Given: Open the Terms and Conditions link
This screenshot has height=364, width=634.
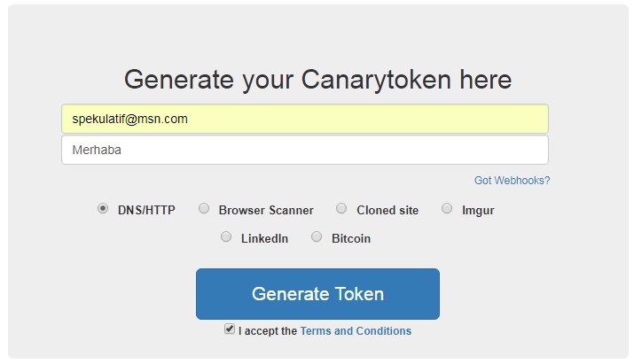Looking at the screenshot, I should (x=356, y=331).
